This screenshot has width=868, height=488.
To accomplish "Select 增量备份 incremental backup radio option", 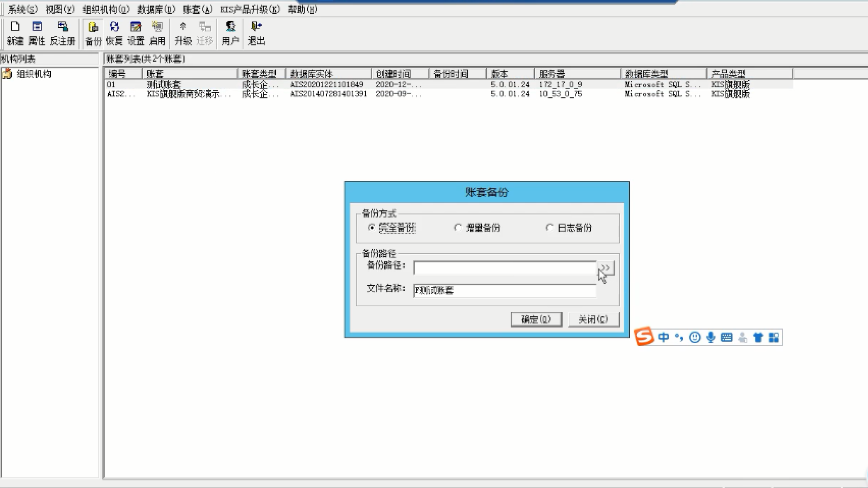I will tap(458, 228).
